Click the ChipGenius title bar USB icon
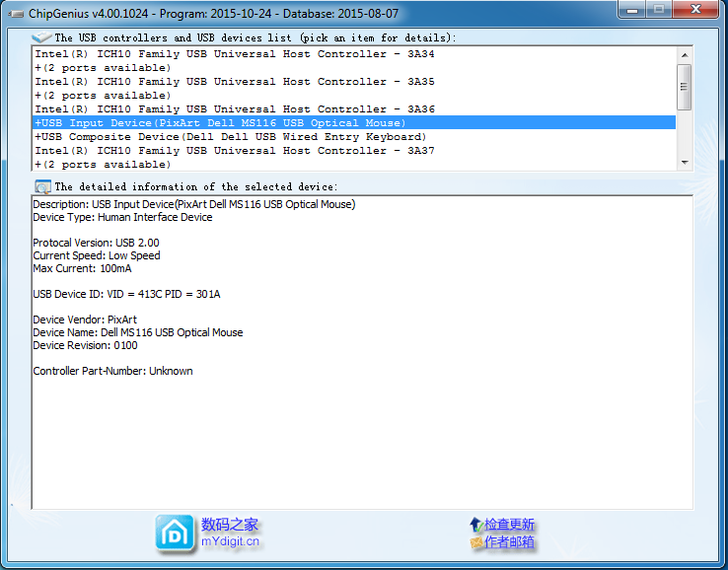The height and width of the screenshot is (570, 728). click(x=16, y=14)
